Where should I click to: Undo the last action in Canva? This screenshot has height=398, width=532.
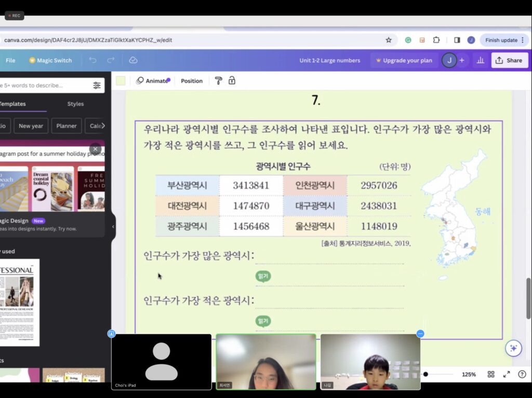92,60
